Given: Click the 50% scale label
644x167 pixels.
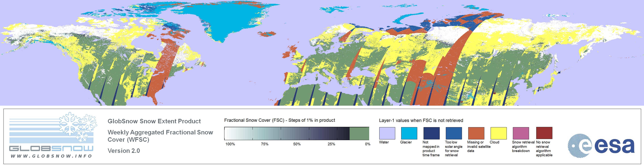Looking at the screenshot, I should 297,144.
